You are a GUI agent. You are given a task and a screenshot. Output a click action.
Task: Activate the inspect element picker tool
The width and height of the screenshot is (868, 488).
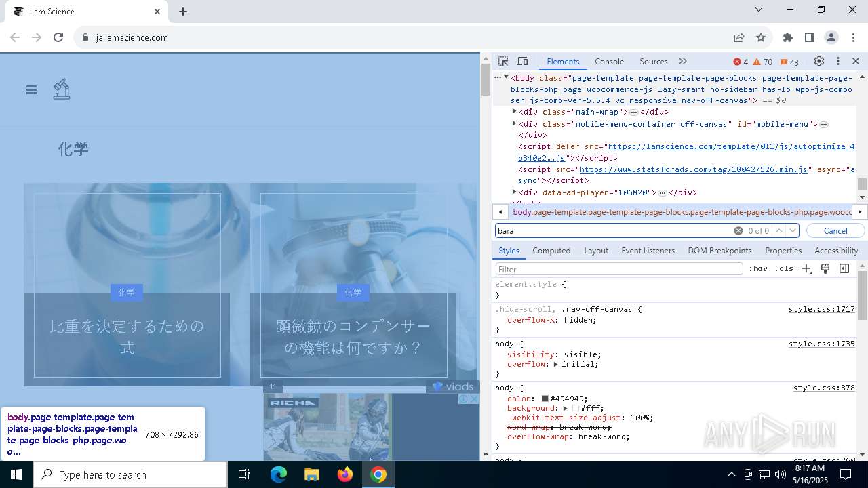click(x=503, y=62)
